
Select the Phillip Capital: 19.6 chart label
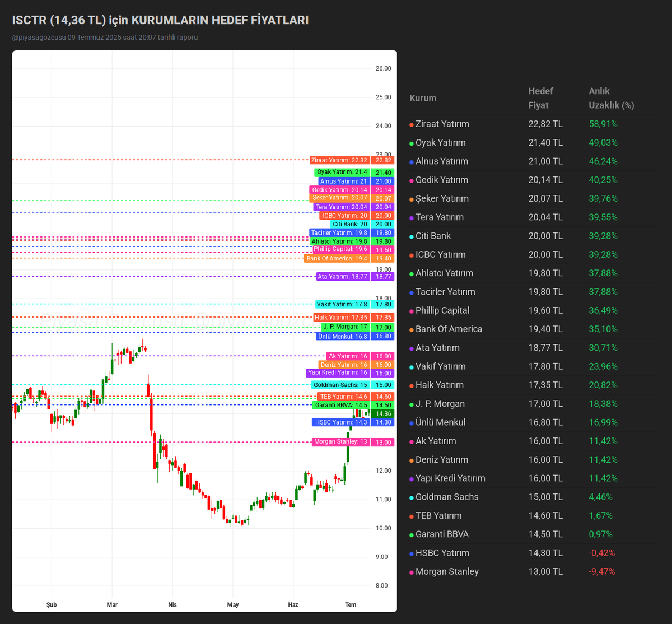pyautogui.click(x=340, y=250)
